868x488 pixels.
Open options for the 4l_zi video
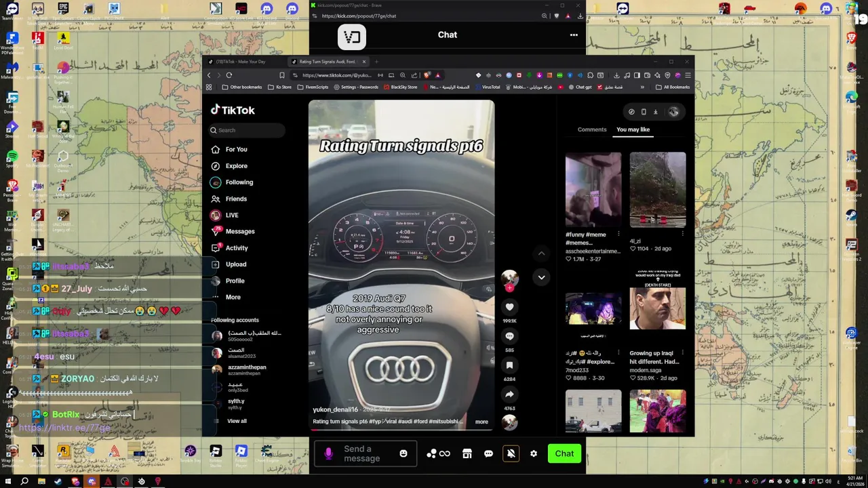tap(682, 235)
